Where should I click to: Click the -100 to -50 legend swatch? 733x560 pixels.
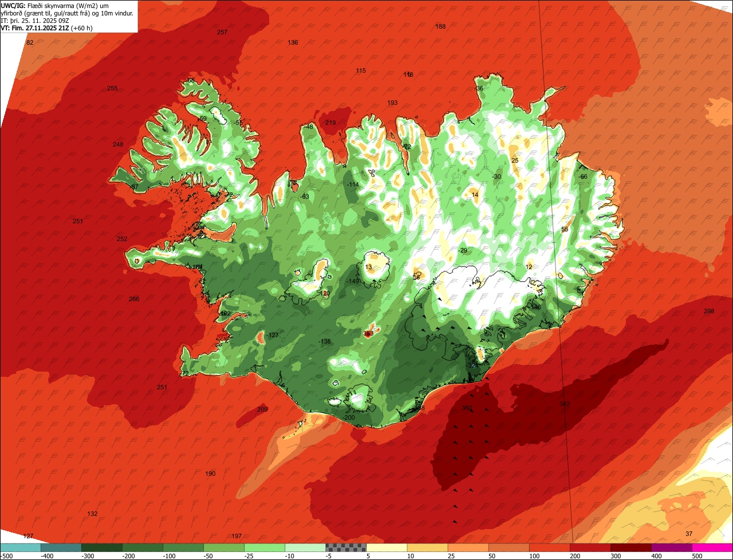coord(183,547)
